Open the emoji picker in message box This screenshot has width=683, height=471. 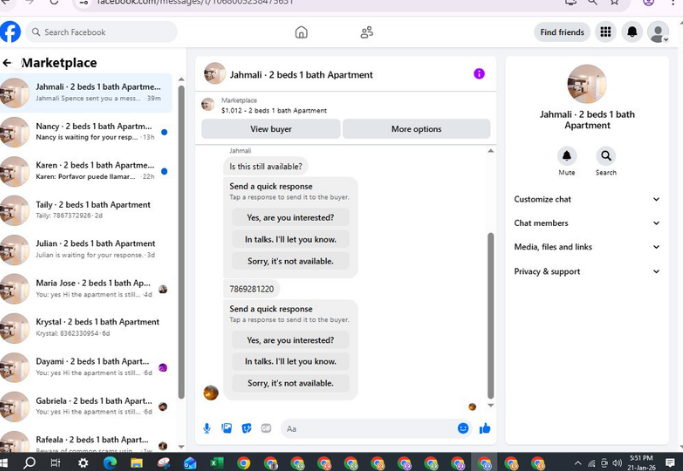463,428
